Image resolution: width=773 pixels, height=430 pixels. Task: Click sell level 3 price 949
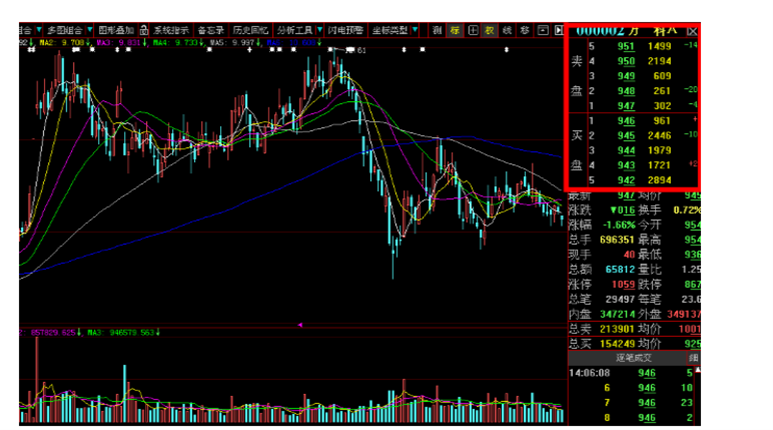[x=626, y=76]
